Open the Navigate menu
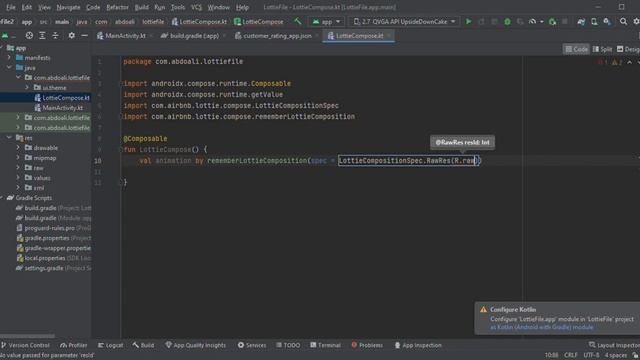 [69, 7]
